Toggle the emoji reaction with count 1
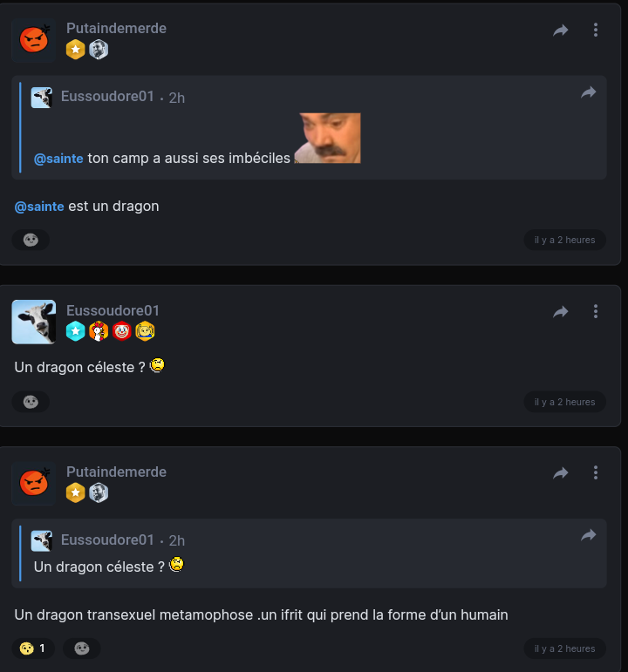The image size is (628, 672). [32, 648]
